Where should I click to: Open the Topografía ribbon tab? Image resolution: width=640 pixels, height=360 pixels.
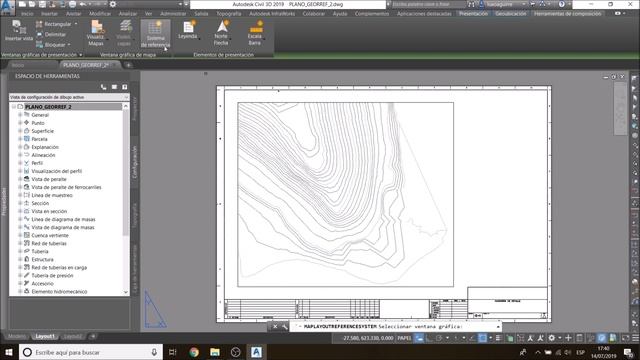229,13
